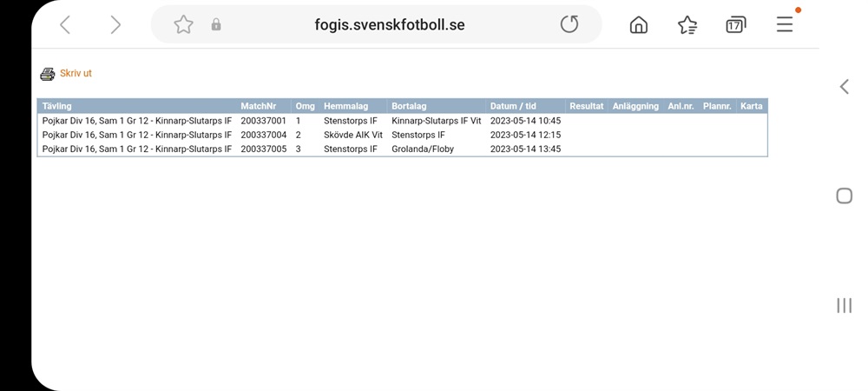Click the MatchNr column header
The height and width of the screenshot is (391, 868).
pyautogui.click(x=258, y=106)
